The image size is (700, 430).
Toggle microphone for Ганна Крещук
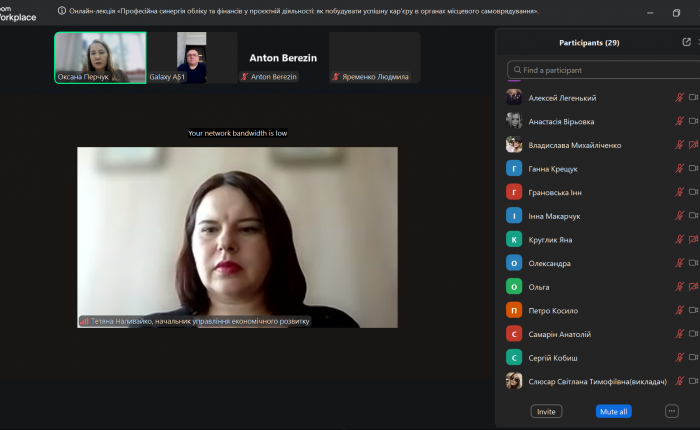pos(680,169)
